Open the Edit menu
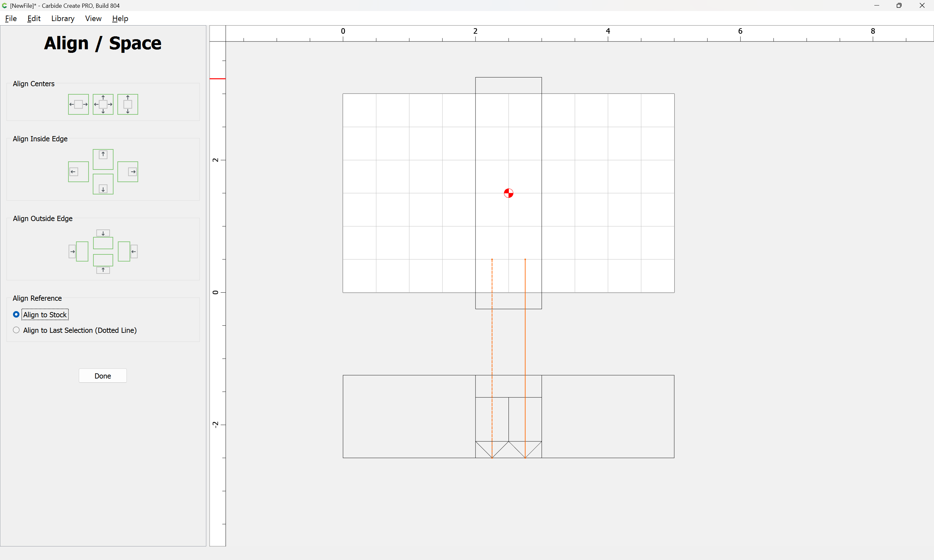This screenshot has height=560, width=934. 34,18
